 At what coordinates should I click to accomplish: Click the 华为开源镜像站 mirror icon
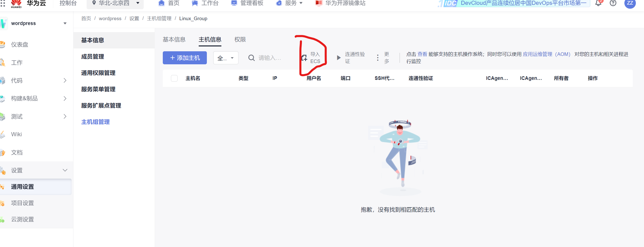pos(319,3)
